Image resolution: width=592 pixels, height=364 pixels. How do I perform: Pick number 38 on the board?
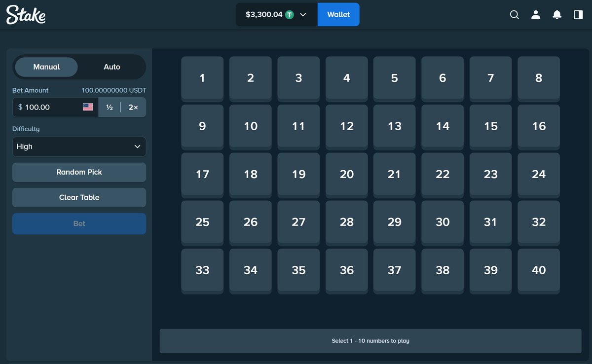[443, 271]
